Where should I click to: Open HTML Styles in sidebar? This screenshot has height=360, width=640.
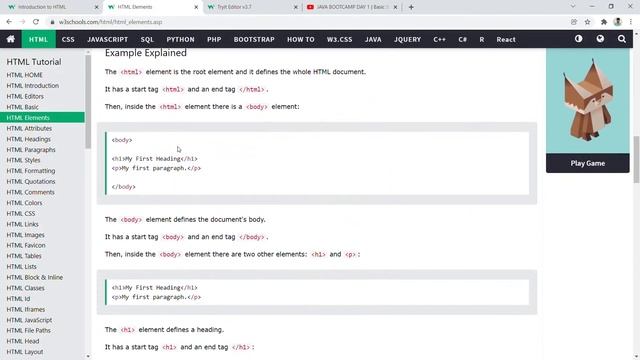tap(23, 160)
